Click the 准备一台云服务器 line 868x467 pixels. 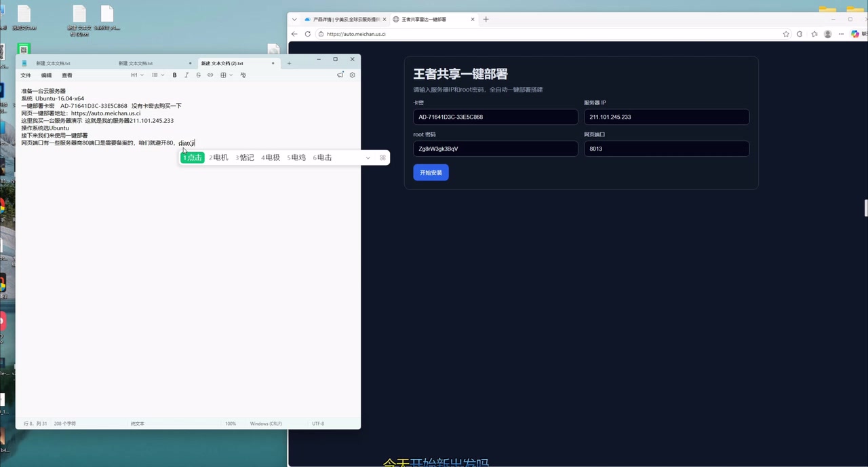[x=43, y=91]
